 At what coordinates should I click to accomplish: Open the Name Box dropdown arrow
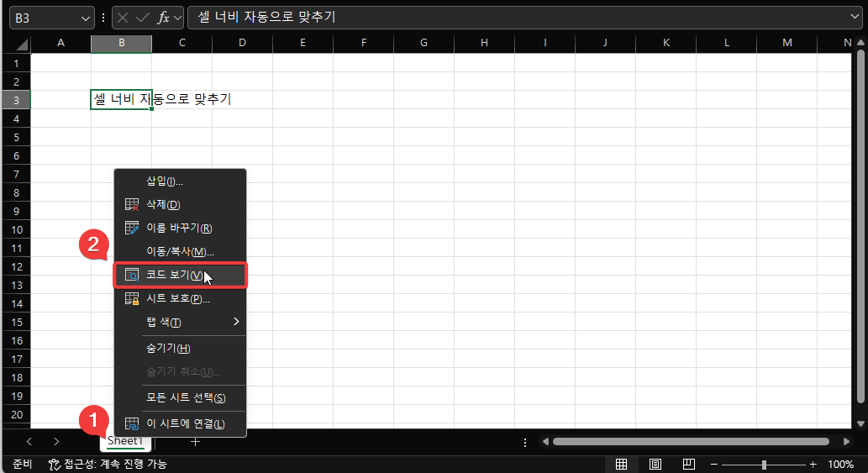85,18
